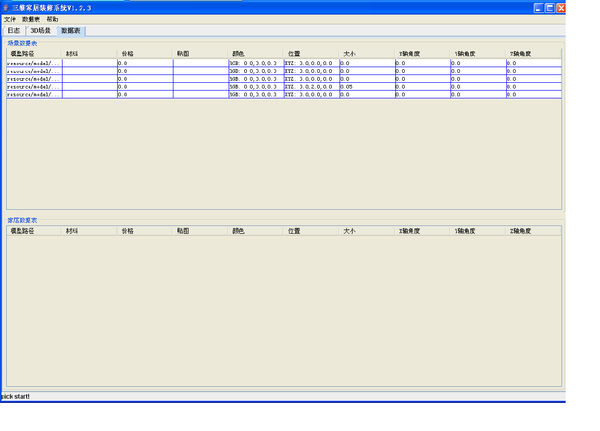Select the 数据表 tab
The width and height of the screenshot is (600, 431).
(71, 31)
